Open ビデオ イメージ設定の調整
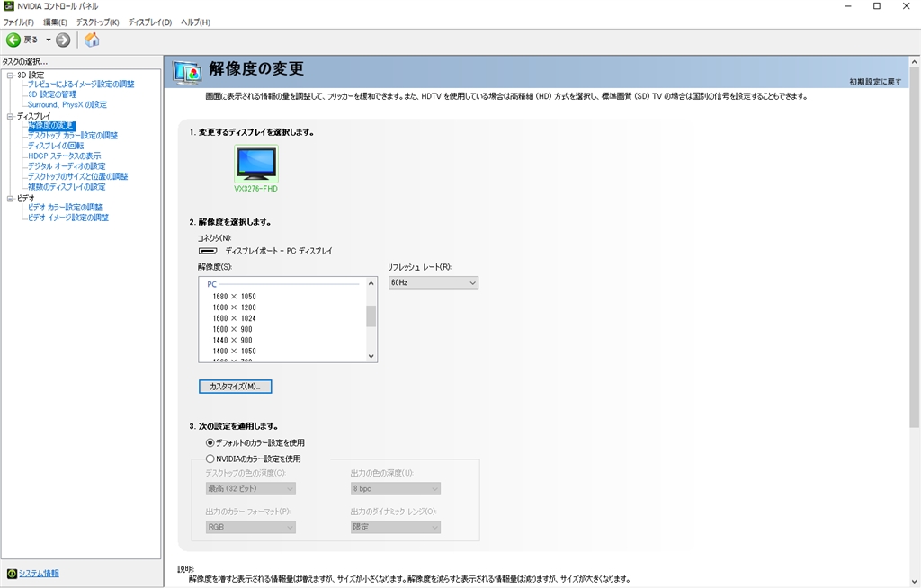The image size is (921, 588). [68, 218]
